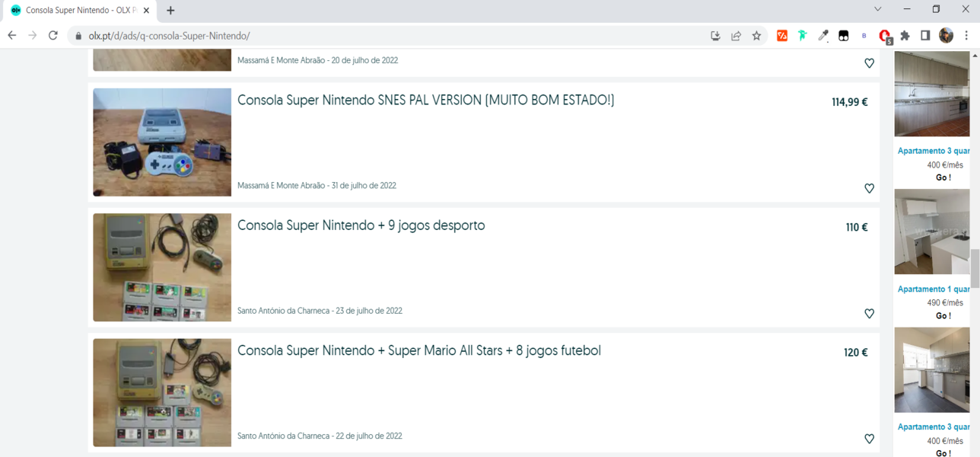Screen dimensions: 980x457
Task: Select the Consola Super Nintendo - OLX tab
Action: click(80, 11)
